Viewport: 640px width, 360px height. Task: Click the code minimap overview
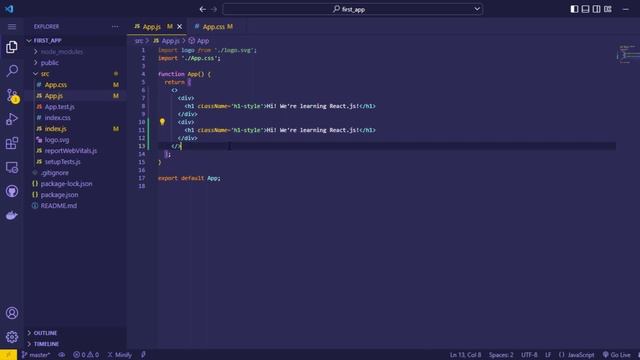(x=628, y=54)
